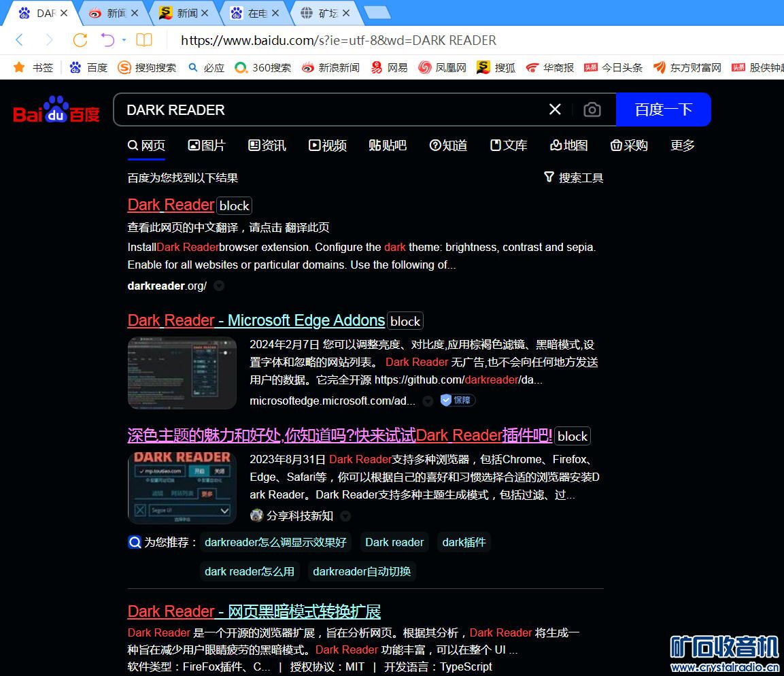Clear search box with X icon
Image resolution: width=784 pixels, height=676 pixels.
point(555,109)
